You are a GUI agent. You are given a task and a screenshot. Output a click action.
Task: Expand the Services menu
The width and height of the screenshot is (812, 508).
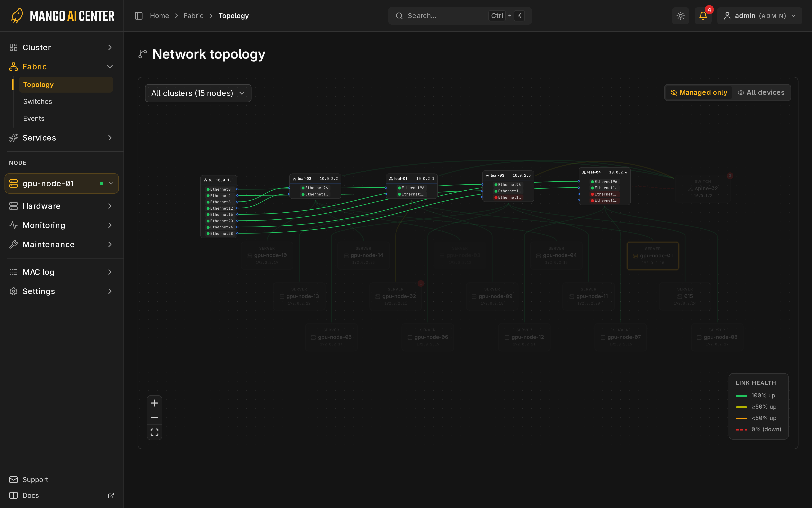pyautogui.click(x=62, y=138)
